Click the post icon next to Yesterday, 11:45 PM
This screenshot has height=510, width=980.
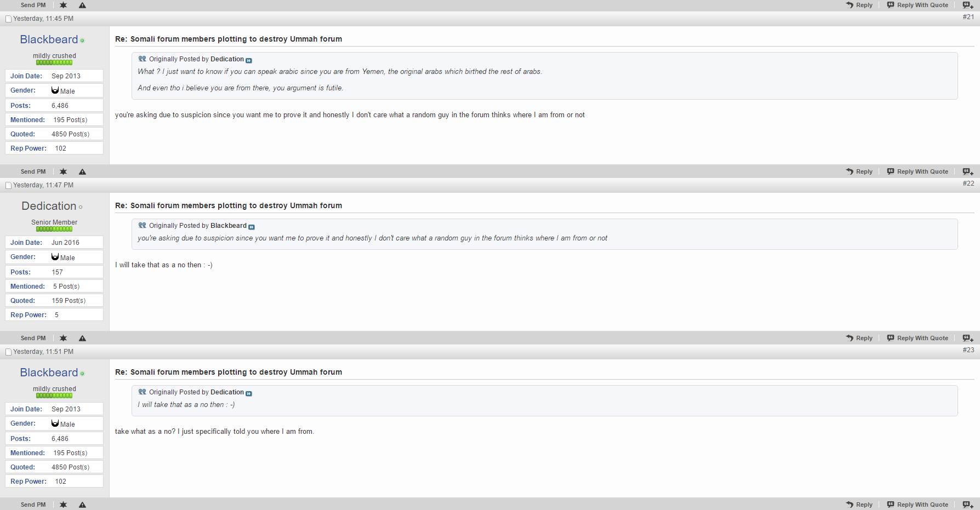coord(8,19)
